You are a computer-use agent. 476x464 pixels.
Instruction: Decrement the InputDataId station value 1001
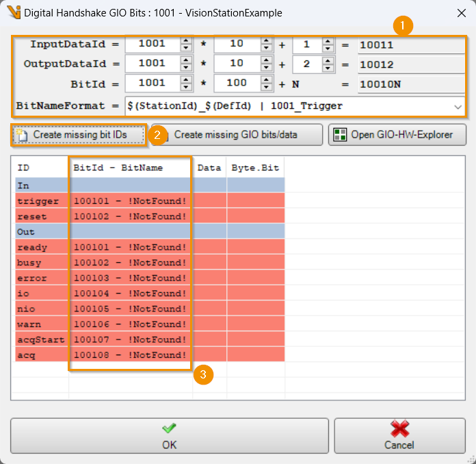pos(186,48)
